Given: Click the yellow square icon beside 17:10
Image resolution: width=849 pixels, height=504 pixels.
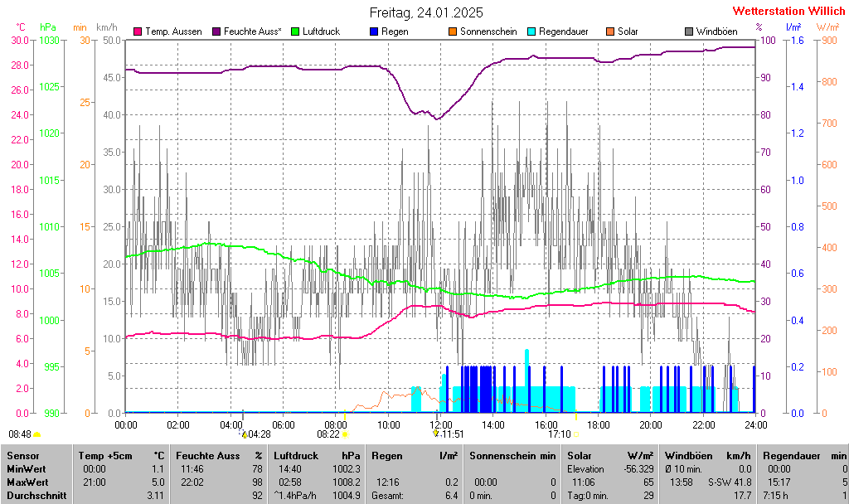Looking at the screenshot, I should pyautogui.click(x=576, y=434).
